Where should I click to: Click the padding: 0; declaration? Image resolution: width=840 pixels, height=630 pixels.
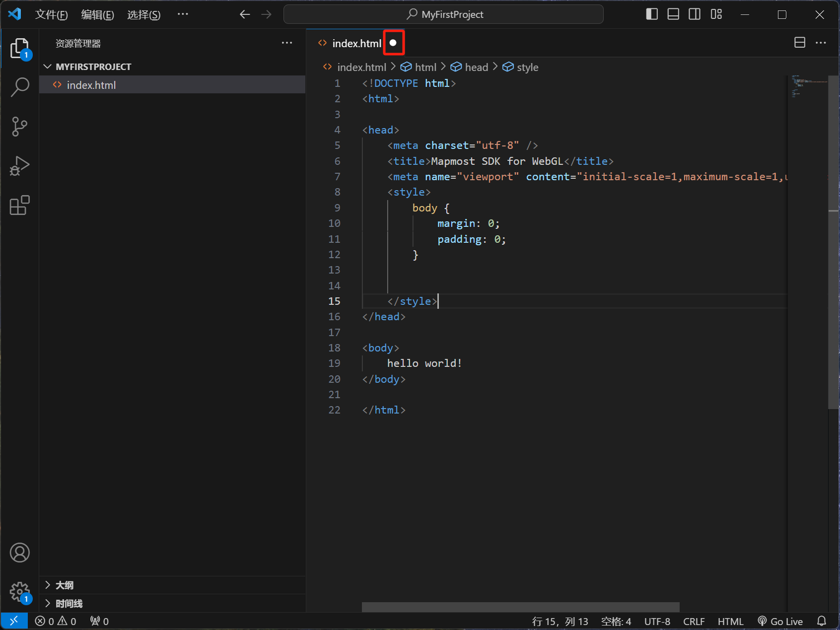pos(472,239)
